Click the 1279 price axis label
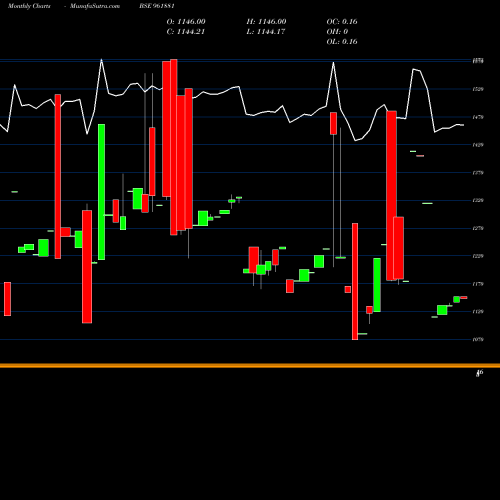Image resolution: width=500 pixels, height=500 pixels. [x=478, y=229]
